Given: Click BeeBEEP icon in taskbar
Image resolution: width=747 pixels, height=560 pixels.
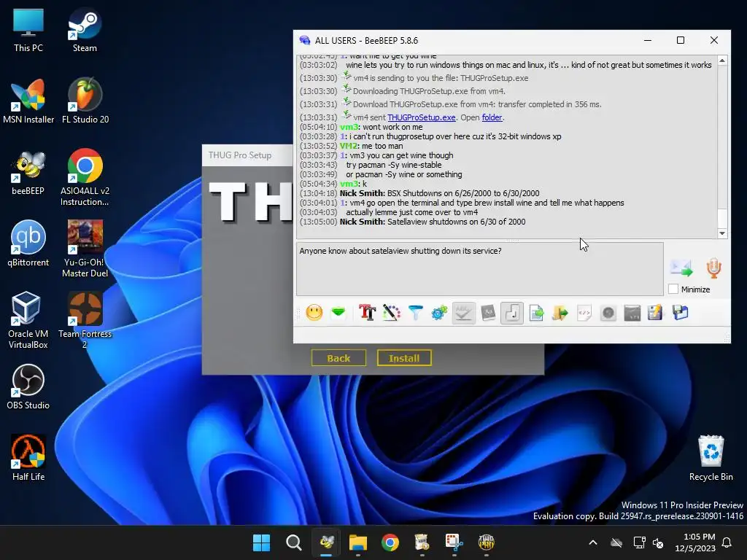Looking at the screenshot, I should 326,542.
